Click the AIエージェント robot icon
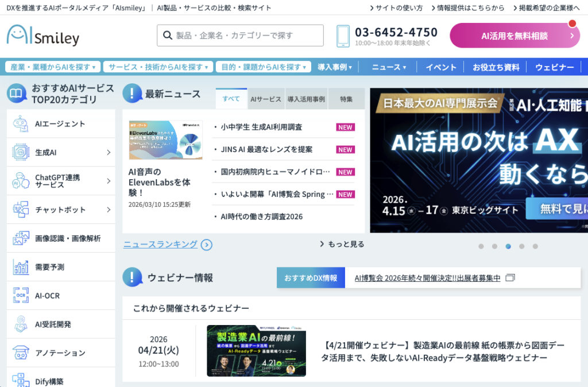This screenshot has width=588, height=387. [21, 123]
